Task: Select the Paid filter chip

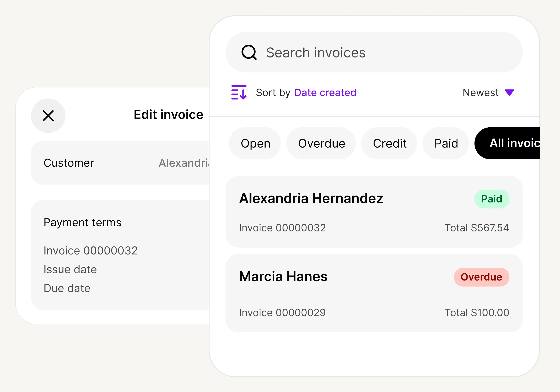Action: [446, 143]
